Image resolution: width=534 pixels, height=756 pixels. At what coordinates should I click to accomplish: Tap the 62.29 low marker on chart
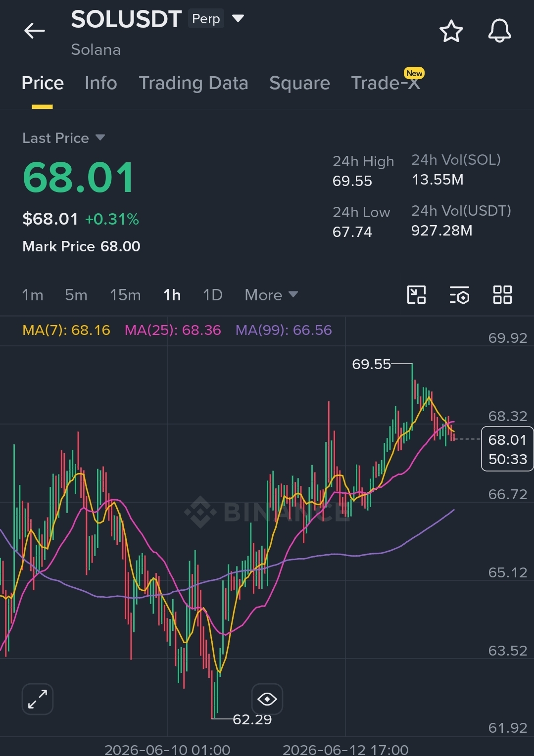[x=252, y=719]
